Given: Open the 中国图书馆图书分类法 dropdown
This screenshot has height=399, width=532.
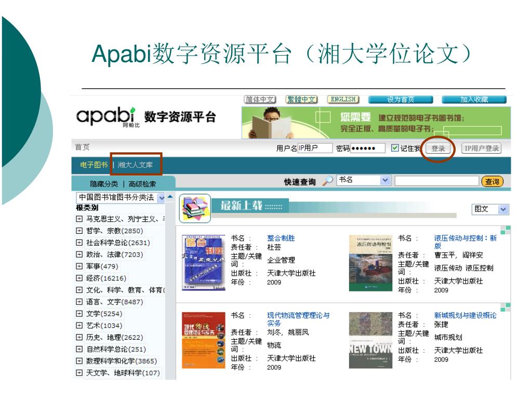Looking at the screenshot, I should [162, 198].
